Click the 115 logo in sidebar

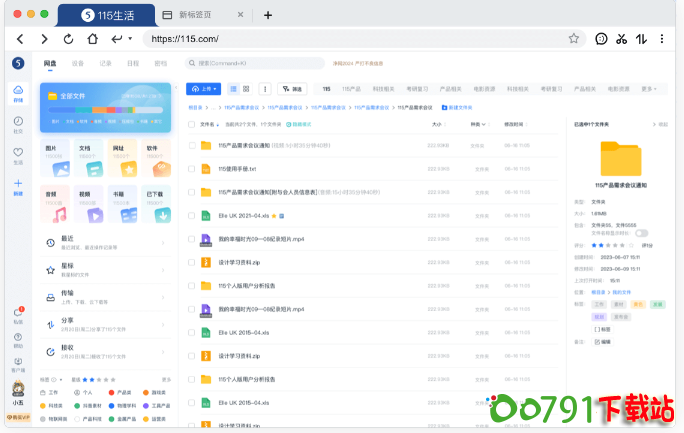[18, 63]
